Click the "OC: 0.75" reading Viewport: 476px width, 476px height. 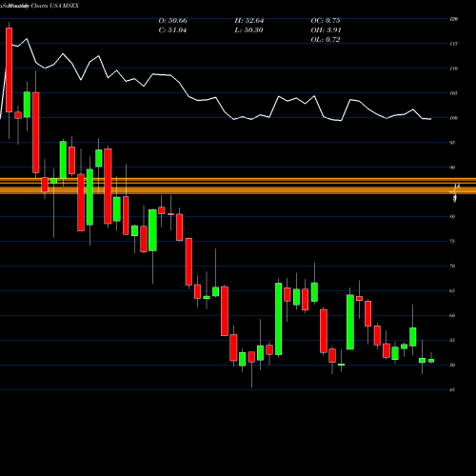(326, 21)
